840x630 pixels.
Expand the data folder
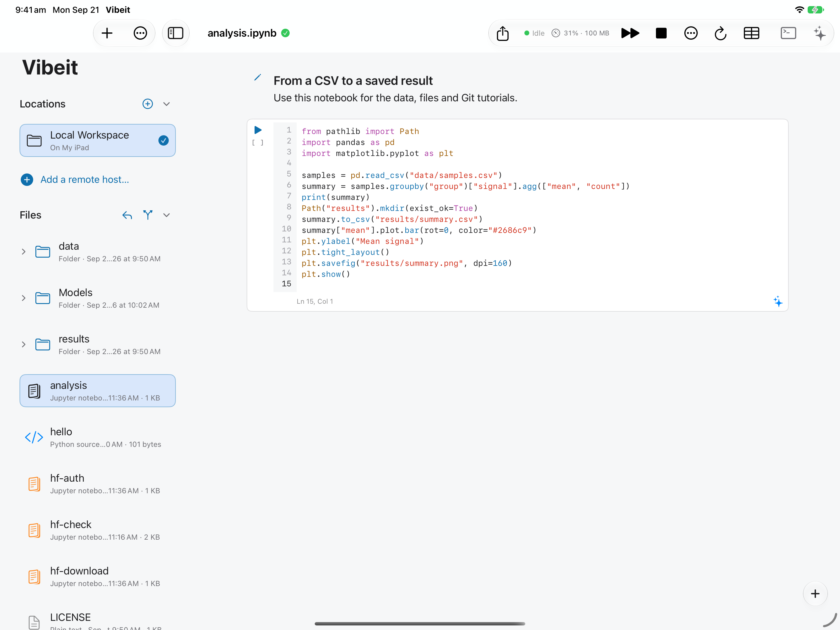click(24, 252)
